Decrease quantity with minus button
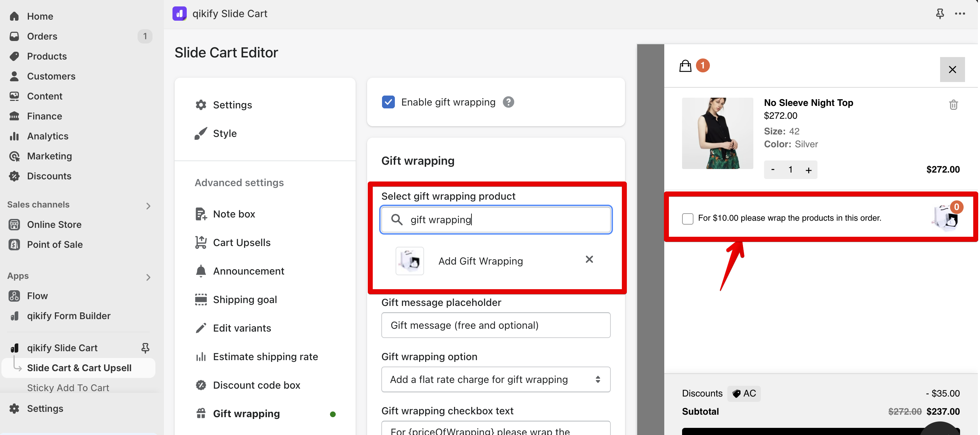 [x=773, y=169]
